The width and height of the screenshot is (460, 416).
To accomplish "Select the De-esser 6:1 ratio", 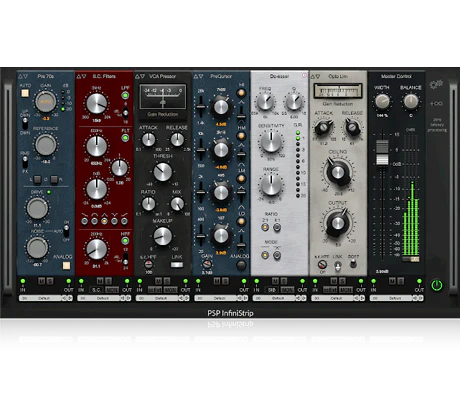I will coord(277,228).
